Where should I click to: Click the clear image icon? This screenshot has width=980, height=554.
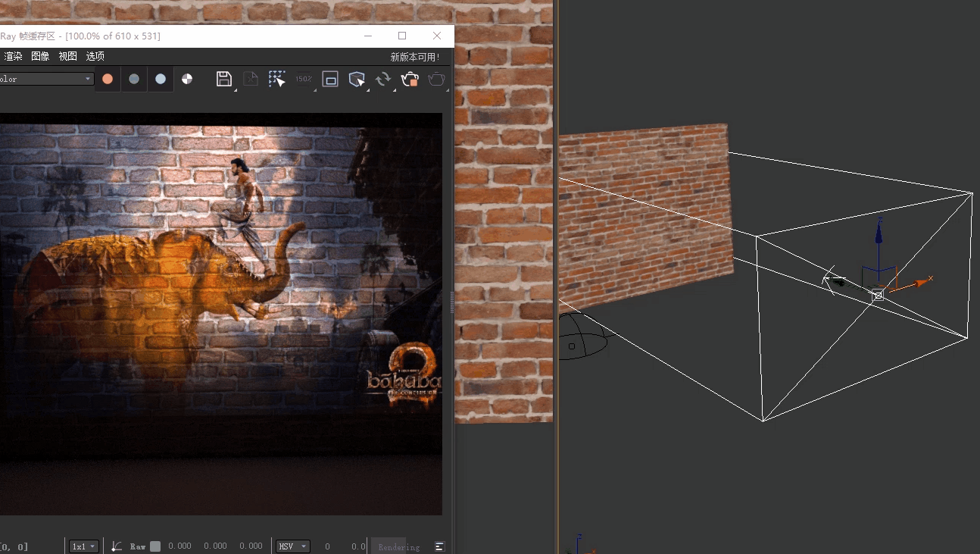[x=251, y=79]
